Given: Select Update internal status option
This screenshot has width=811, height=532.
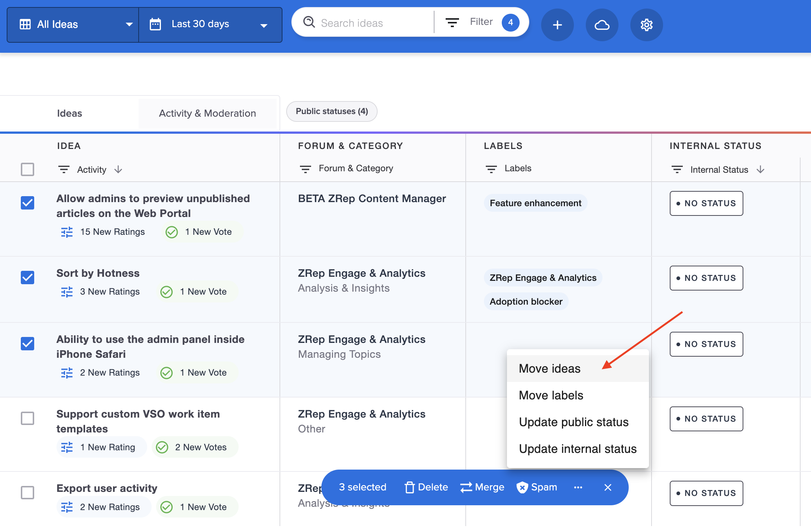Looking at the screenshot, I should click(578, 449).
